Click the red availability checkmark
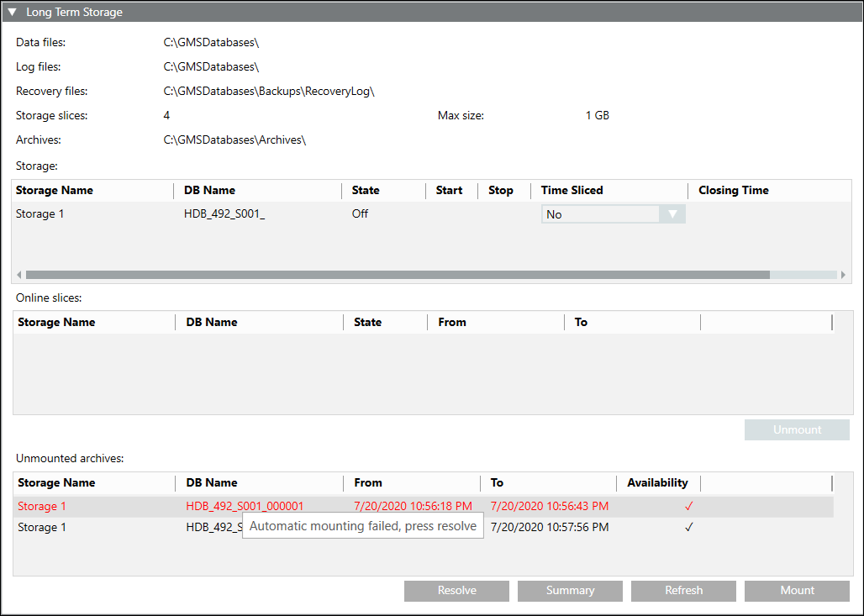This screenshot has height=616, width=864. (688, 507)
